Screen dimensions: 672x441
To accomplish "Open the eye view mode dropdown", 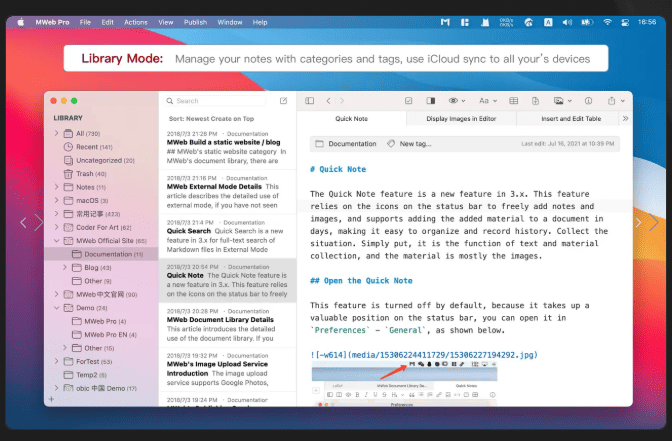I will point(456,101).
